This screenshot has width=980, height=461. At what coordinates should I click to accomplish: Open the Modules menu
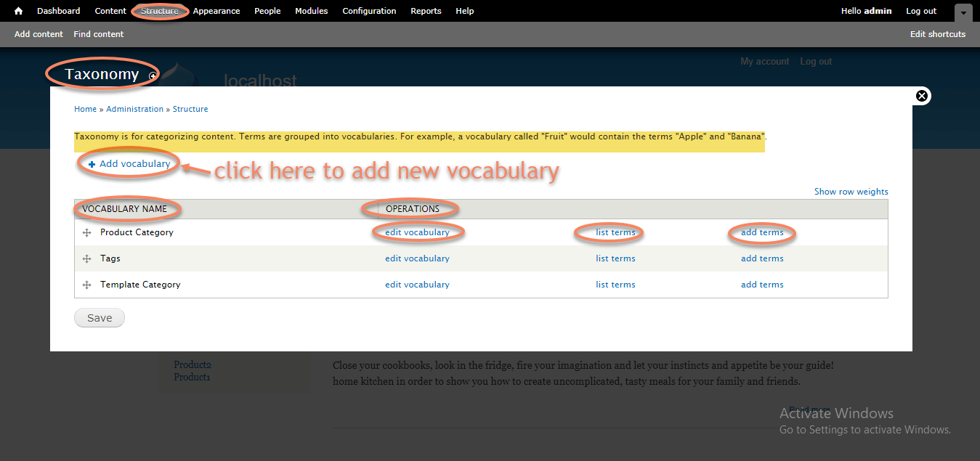tap(312, 11)
